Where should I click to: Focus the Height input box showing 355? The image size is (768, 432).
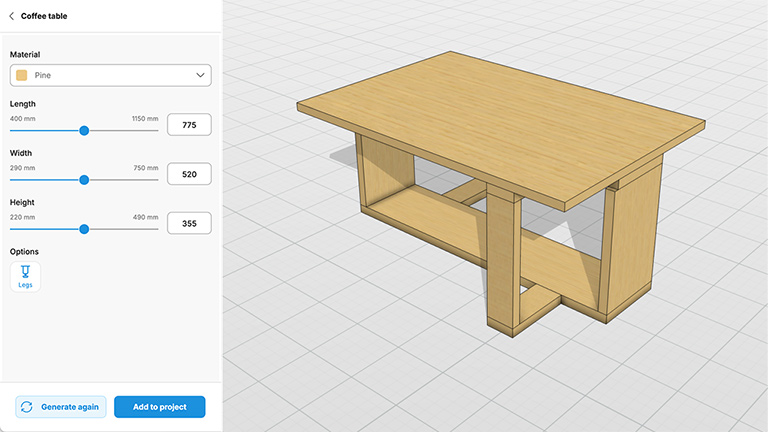(189, 223)
